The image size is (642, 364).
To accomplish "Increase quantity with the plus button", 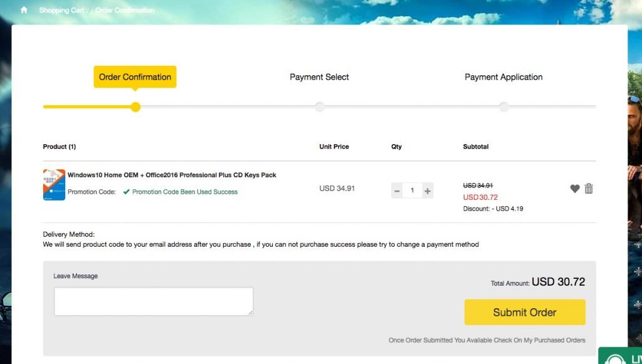I will pos(428,190).
